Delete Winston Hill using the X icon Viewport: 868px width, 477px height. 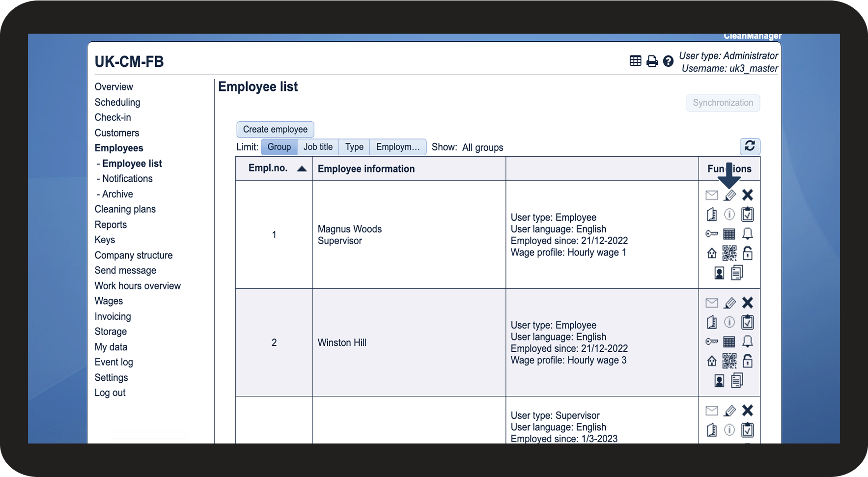(x=747, y=303)
